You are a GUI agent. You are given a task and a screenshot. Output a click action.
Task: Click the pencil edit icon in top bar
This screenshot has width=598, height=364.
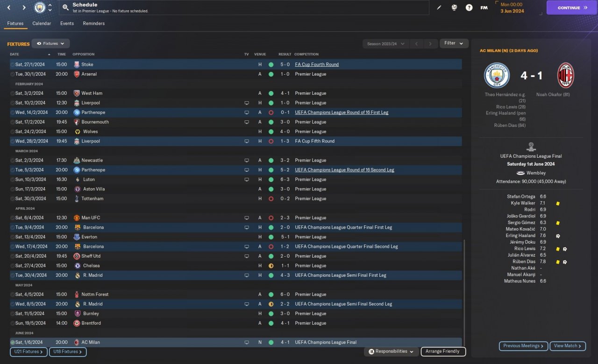coord(439,7)
